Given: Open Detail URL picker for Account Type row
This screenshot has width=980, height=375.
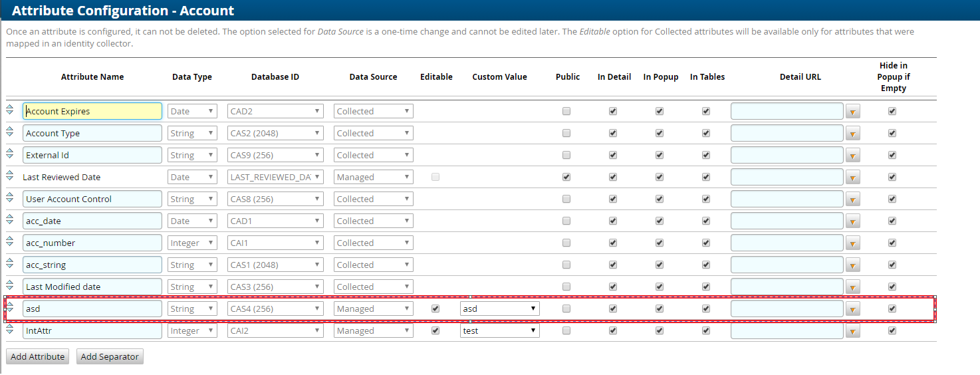Looking at the screenshot, I should point(852,134).
